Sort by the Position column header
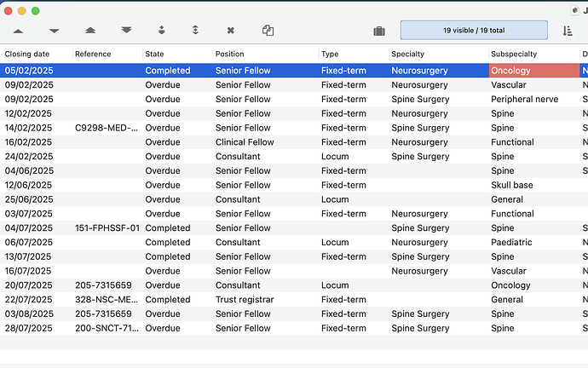This screenshot has height=368, width=588. [x=229, y=54]
